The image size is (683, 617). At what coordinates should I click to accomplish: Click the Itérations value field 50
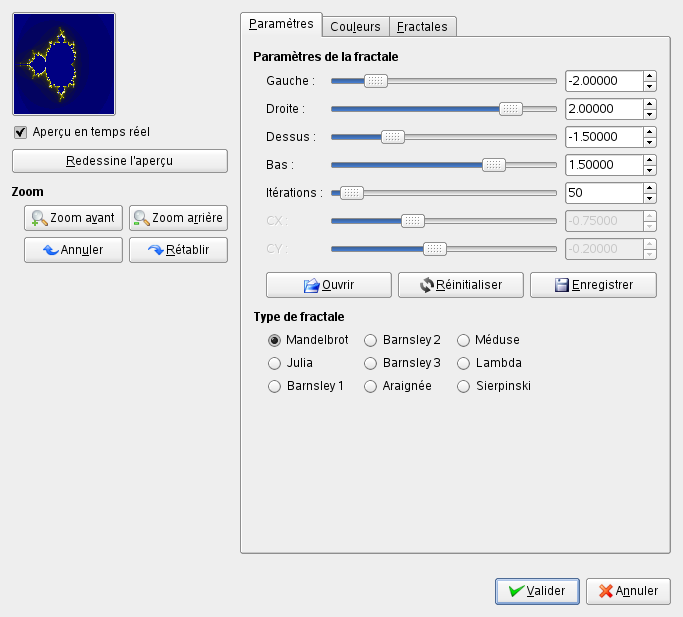[605, 193]
